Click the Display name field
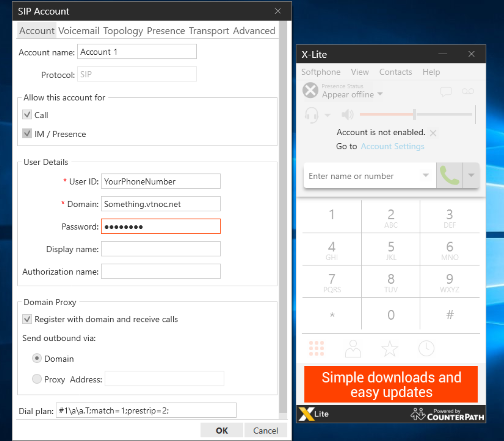 (161, 249)
